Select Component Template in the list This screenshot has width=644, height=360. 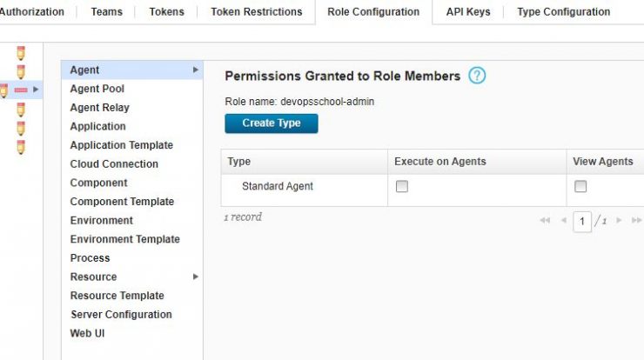(x=122, y=202)
